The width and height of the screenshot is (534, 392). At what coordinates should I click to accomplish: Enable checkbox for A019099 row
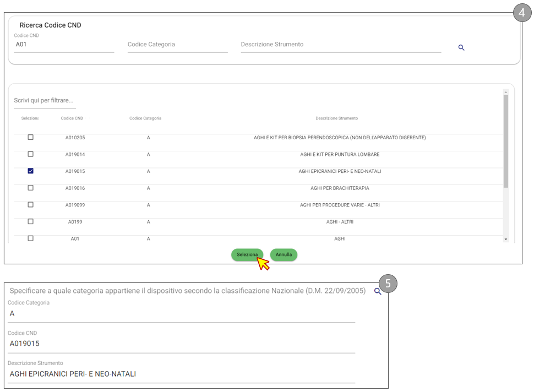click(30, 205)
